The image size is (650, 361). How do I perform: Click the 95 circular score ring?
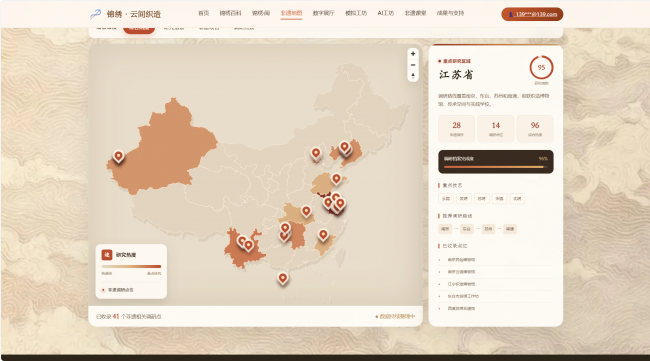(x=541, y=67)
